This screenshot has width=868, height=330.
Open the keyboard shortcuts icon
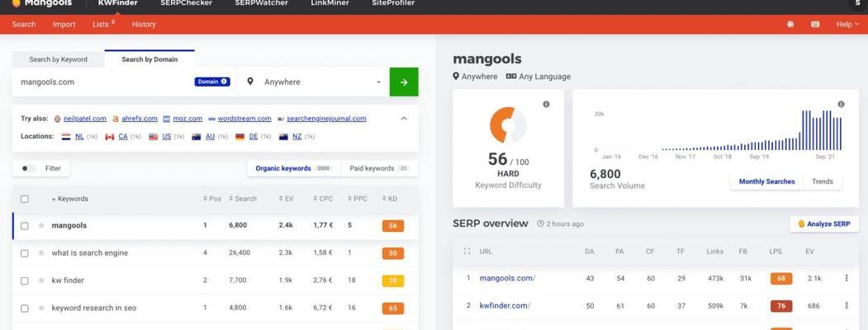[x=815, y=24]
